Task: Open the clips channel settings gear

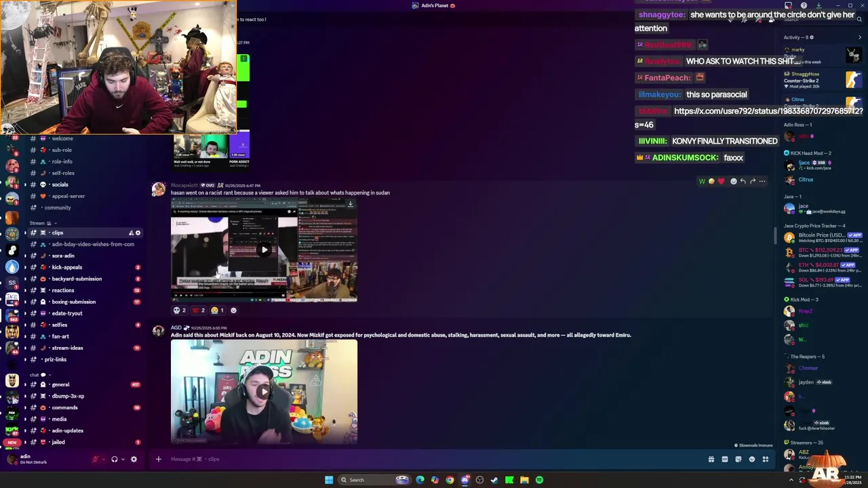Action: 138,233
